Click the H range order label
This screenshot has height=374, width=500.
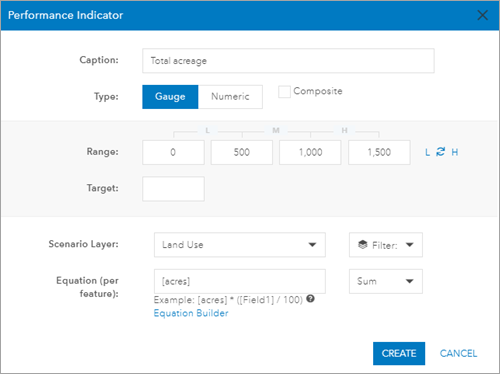pos(455,152)
